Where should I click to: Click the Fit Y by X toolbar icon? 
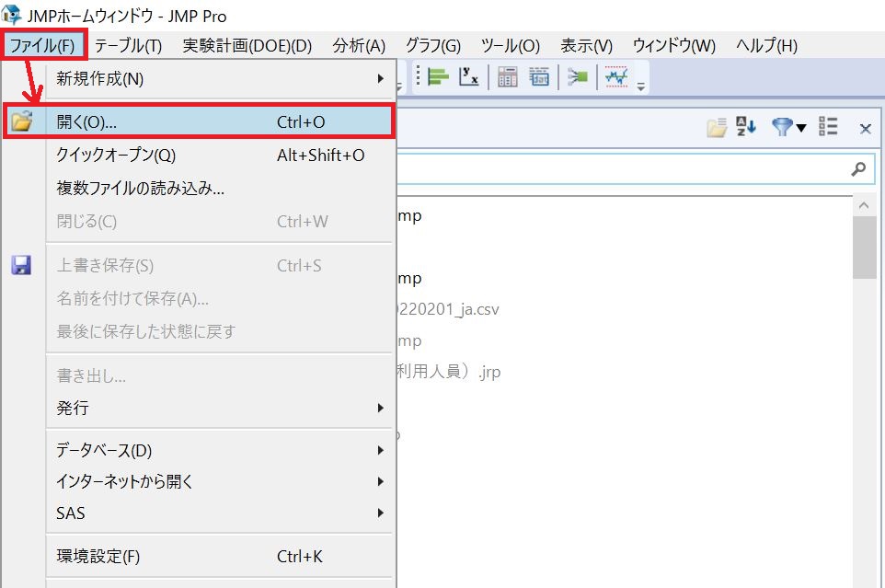[469, 78]
